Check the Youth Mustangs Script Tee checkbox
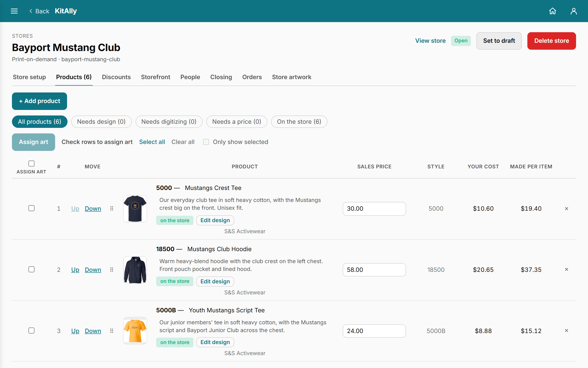The image size is (588, 368). (x=31, y=330)
